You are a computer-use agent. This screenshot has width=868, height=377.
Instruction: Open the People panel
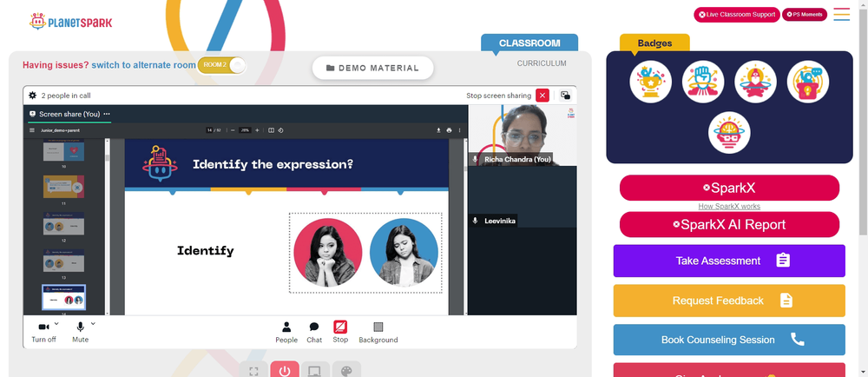[x=286, y=332]
